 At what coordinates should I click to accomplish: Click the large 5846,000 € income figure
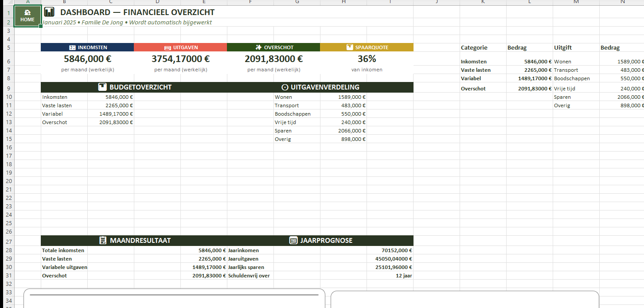87,59
